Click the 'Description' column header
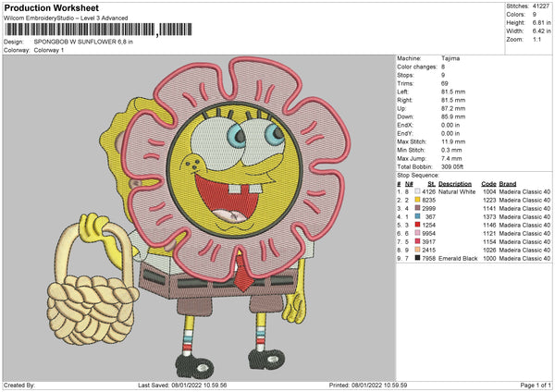This screenshot has width=555, height=392. pyautogui.click(x=455, y=184)
